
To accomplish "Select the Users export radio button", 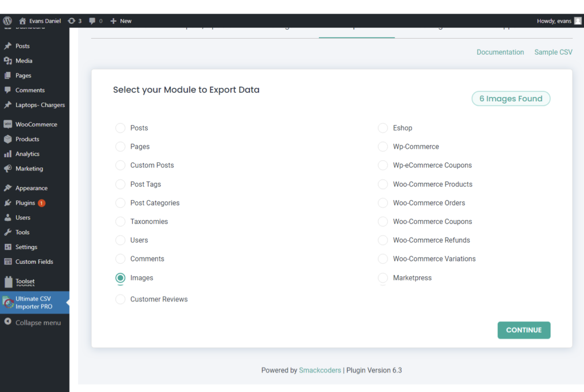I will point(120,240).
